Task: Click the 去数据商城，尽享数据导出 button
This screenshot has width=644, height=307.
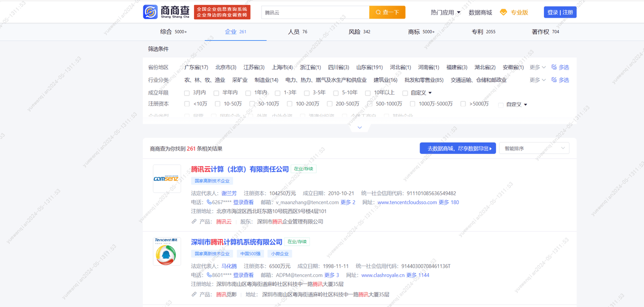Action: [x=458, y=147]
